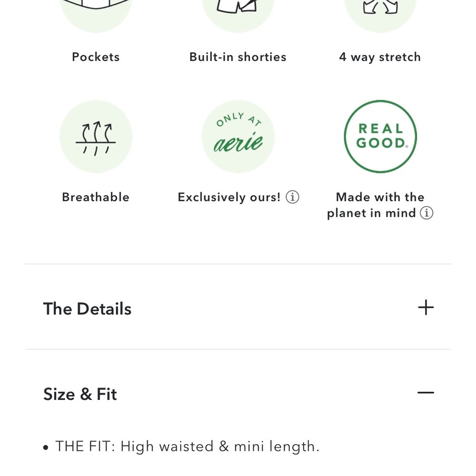Click the aerie script logo text
476x476 pixels.
(x=238, y=142)
